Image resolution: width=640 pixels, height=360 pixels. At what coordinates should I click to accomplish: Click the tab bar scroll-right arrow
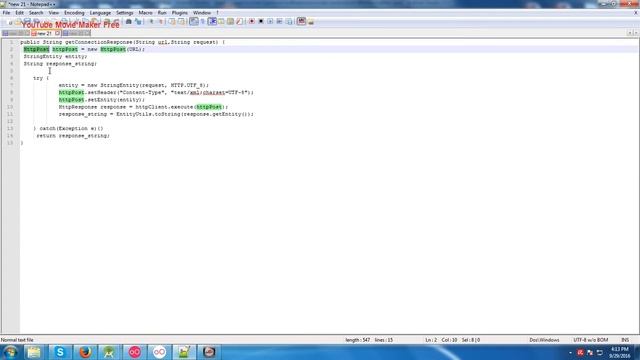636,33
